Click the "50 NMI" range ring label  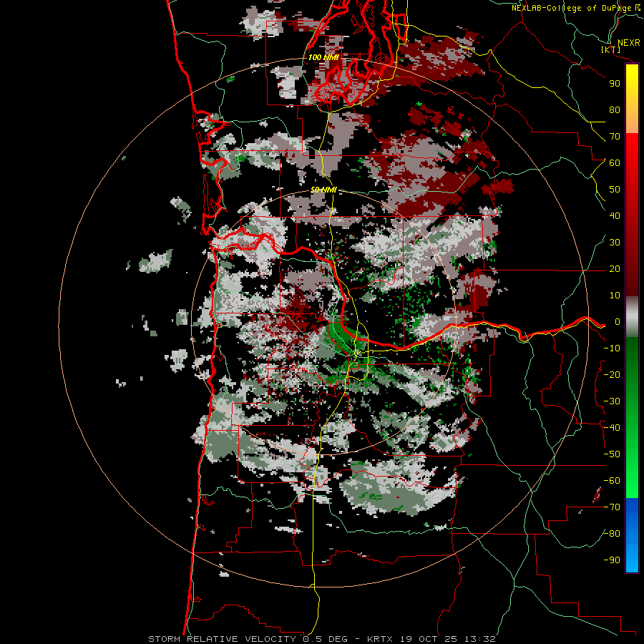tap(323, 190)
